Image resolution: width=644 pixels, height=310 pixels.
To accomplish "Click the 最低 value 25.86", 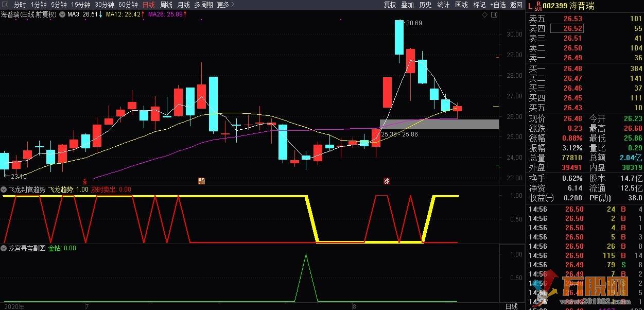I will coord(633,138).
